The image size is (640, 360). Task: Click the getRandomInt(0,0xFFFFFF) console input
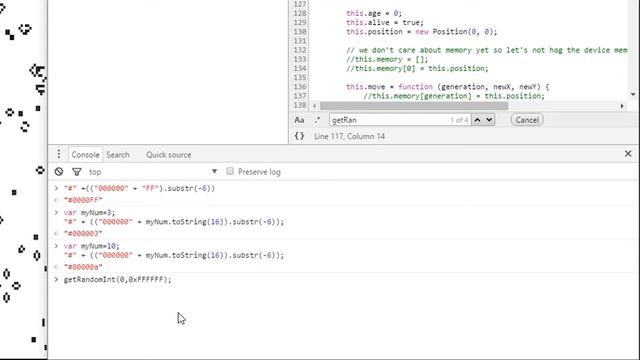118,279
